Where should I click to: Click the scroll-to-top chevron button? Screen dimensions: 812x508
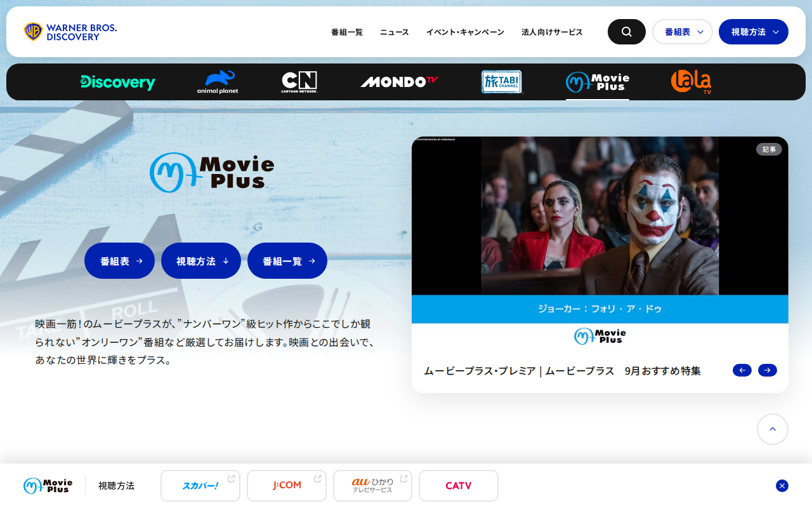(x=773, y=429)
